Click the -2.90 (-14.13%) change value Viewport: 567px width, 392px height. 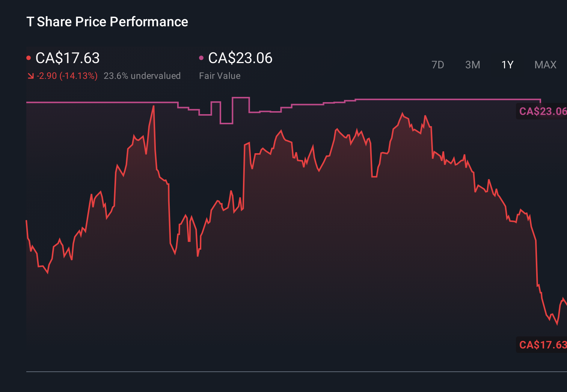point(66,75)
